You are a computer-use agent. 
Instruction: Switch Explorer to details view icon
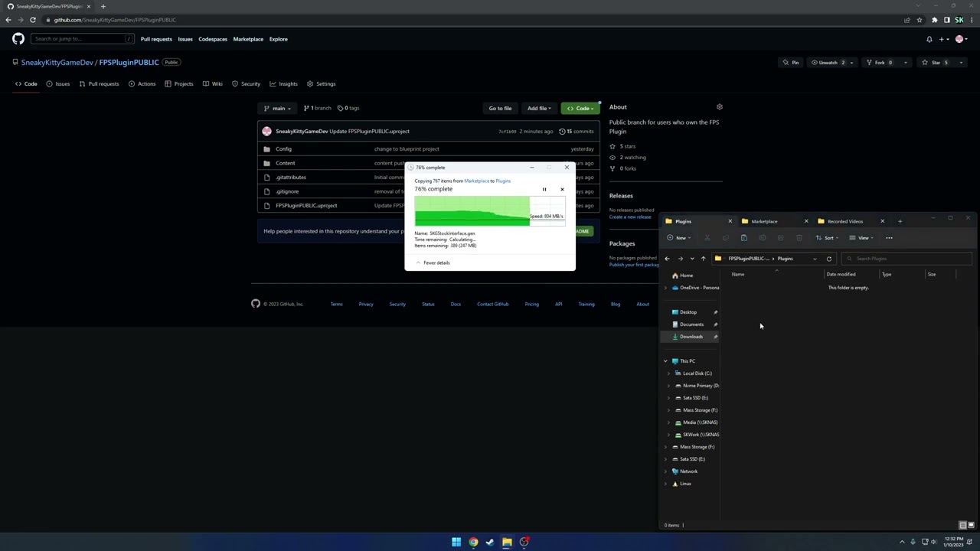[962, 525]
